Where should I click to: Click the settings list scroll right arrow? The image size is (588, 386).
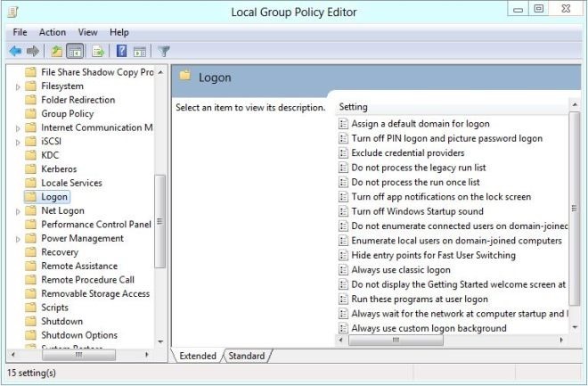[x=561, y=341]
